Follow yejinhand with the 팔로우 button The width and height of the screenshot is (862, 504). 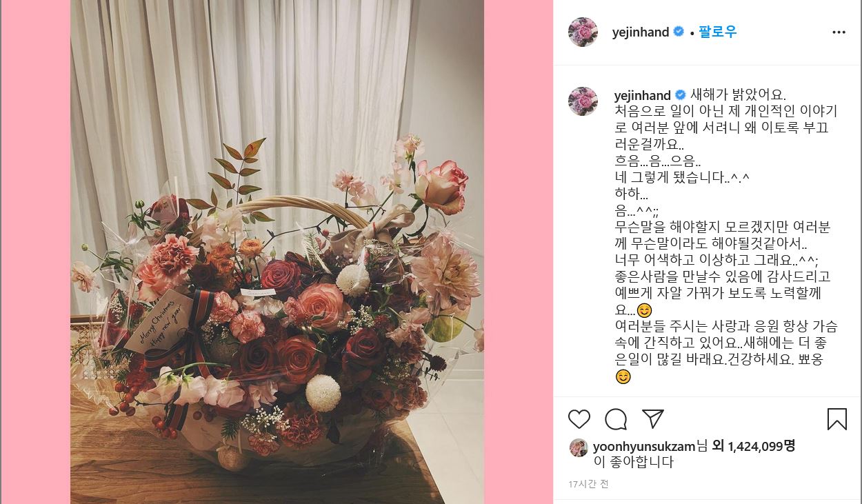coord(717,32)
